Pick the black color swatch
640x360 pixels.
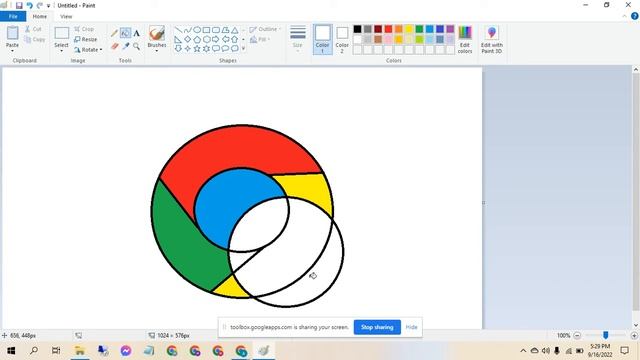pos(357,29)
